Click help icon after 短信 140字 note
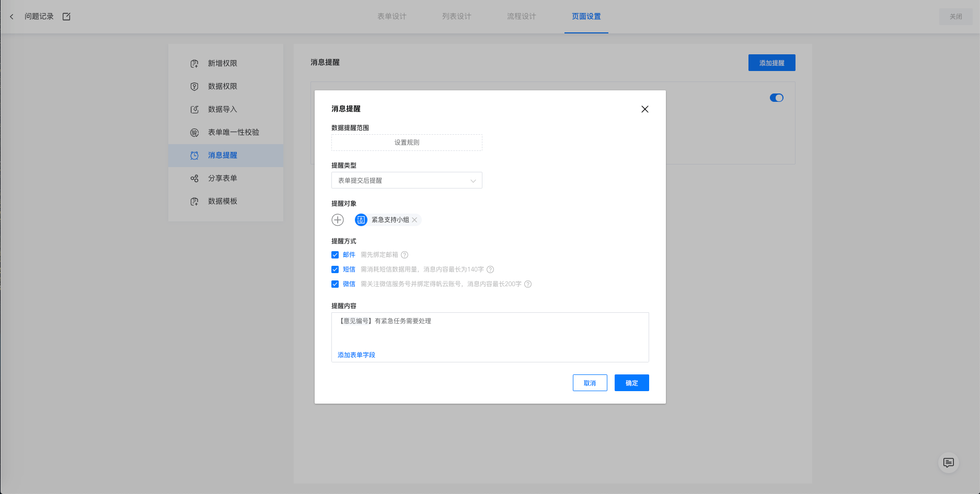The height and width of the screenshot is (494, 980). 490,269
